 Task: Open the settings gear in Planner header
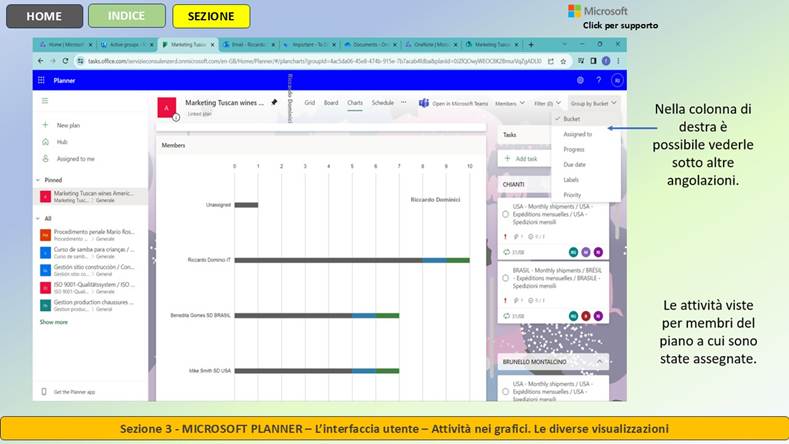click(x=580, y=80)
